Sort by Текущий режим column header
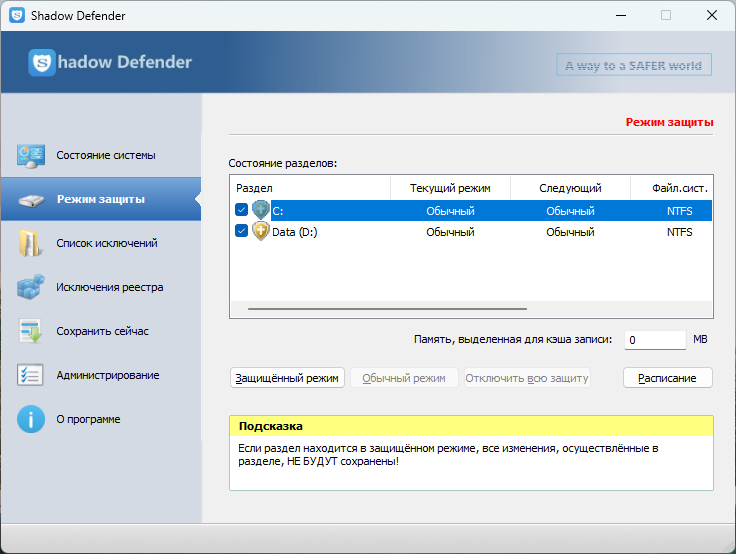Screen dimensions: 736x554 (450, 188)
